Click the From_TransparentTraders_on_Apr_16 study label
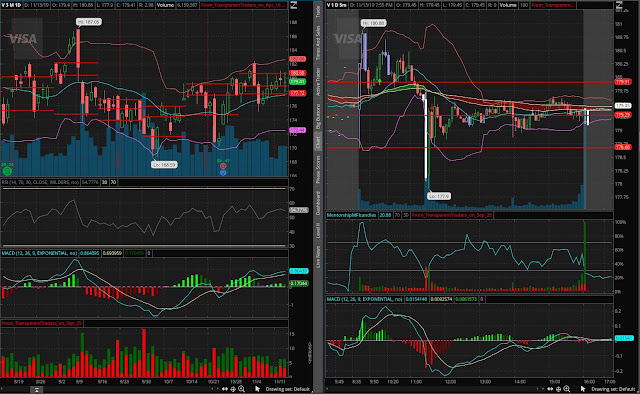640x394 pixels. click(x=243, y=5)
